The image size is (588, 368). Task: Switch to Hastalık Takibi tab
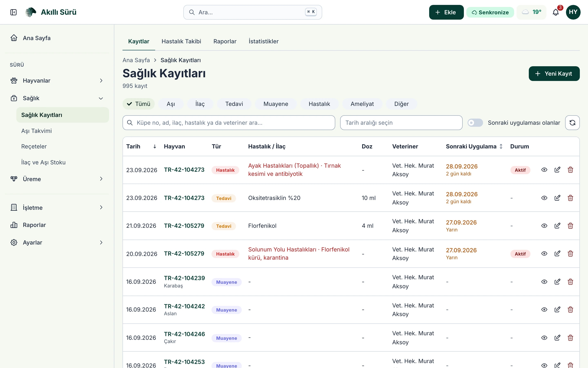181,41
